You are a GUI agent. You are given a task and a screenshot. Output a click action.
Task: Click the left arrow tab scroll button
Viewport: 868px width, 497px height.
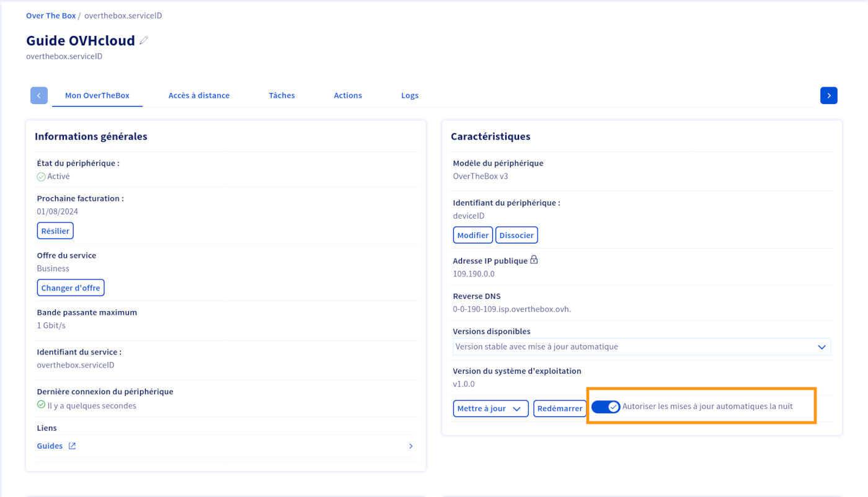point(39,95)
